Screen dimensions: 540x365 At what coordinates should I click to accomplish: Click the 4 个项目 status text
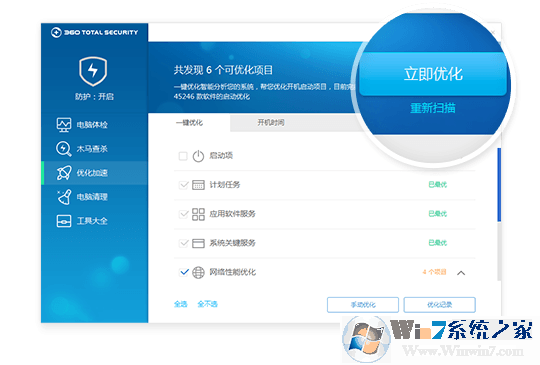click(x=434, y=272)
